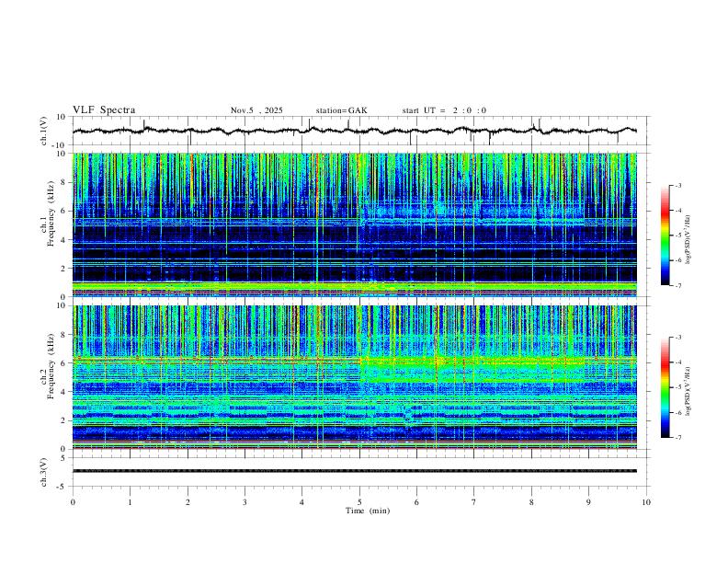
Task: Click the 'ch.1(V)' waveform axis label
Action: tap(44, 131)
